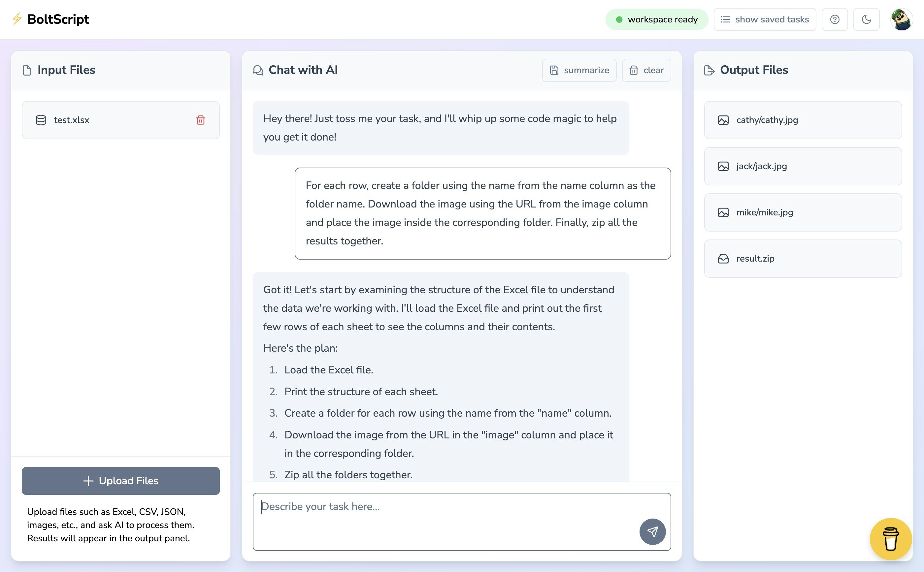This screenshot has height=572, width=924.
Task: Delete test.xlsx with the red trash icon
Action: tap(201, 120)
